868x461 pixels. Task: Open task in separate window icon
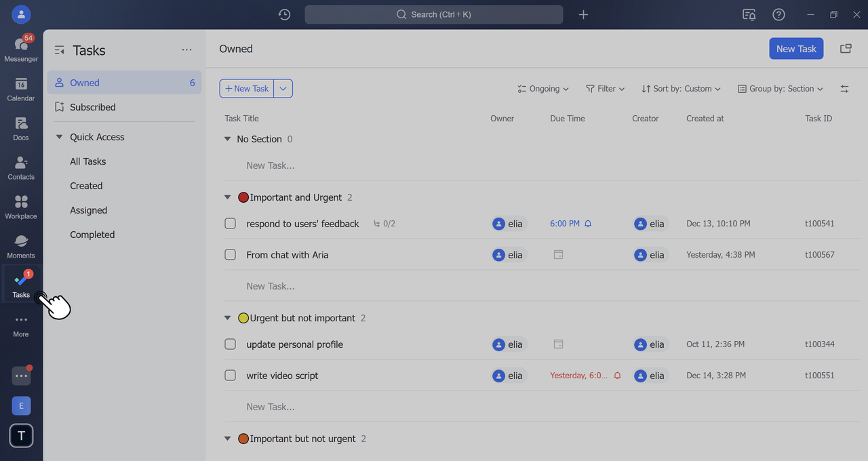846,49
